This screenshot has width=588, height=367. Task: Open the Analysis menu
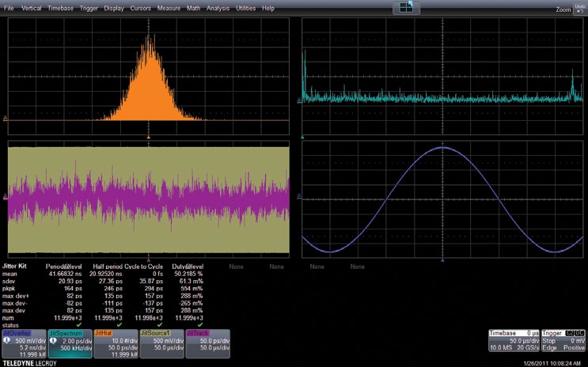pos(218,8)
